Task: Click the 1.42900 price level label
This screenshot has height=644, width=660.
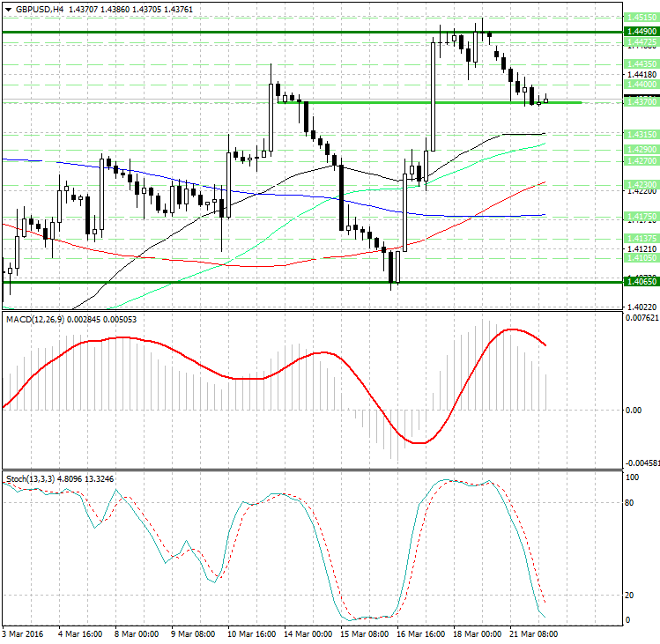Action: [639, 151]
